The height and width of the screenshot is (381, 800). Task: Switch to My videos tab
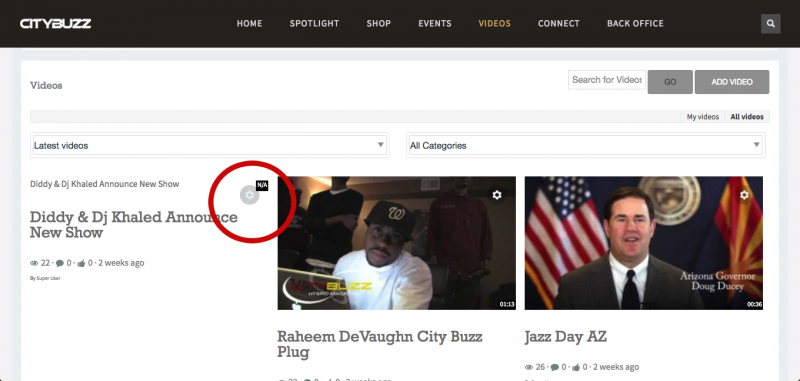coord(703,117)
